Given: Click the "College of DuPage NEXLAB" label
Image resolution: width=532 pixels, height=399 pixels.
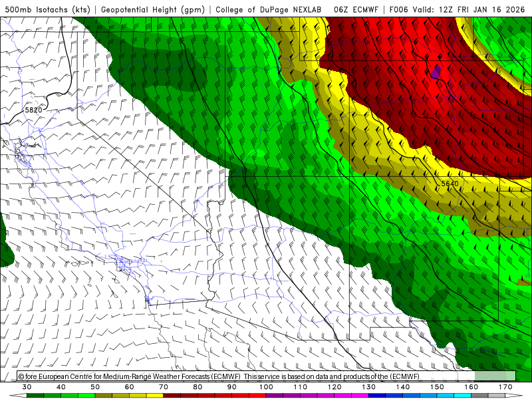Looking at the screenshot, I should [x=269, y=9].
